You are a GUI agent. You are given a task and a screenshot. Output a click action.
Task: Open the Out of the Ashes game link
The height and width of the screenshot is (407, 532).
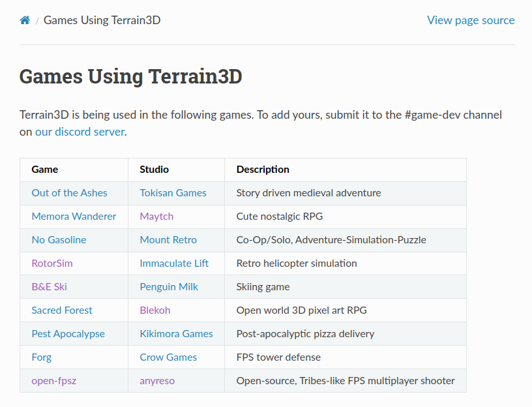pyautogui.click(x=69, y=193)
